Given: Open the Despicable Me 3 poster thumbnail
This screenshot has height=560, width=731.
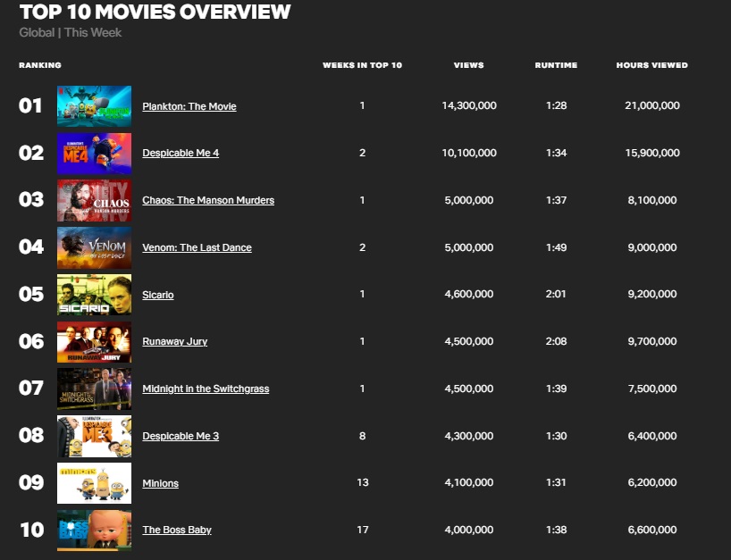Looking at the screenshot, I should [94, 437].
